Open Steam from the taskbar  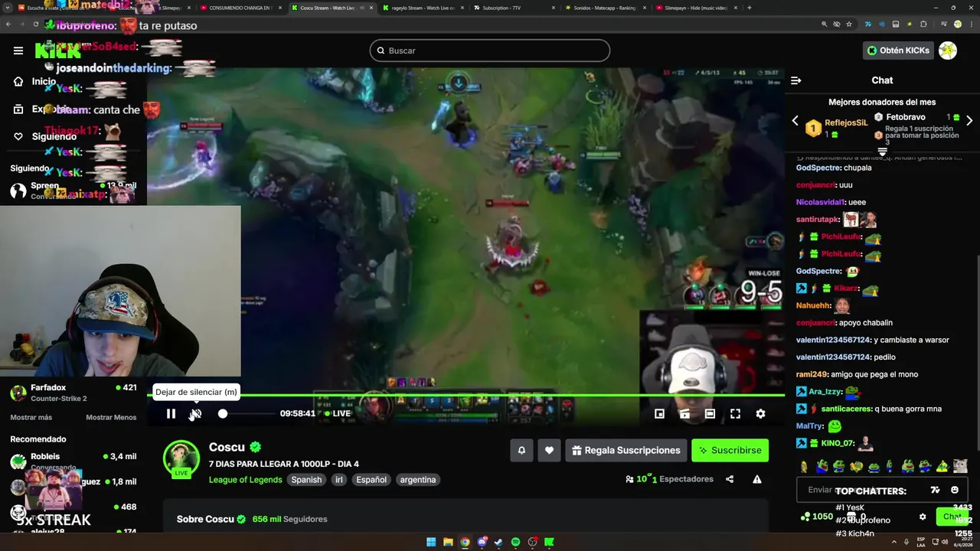(x=498, y=542)
